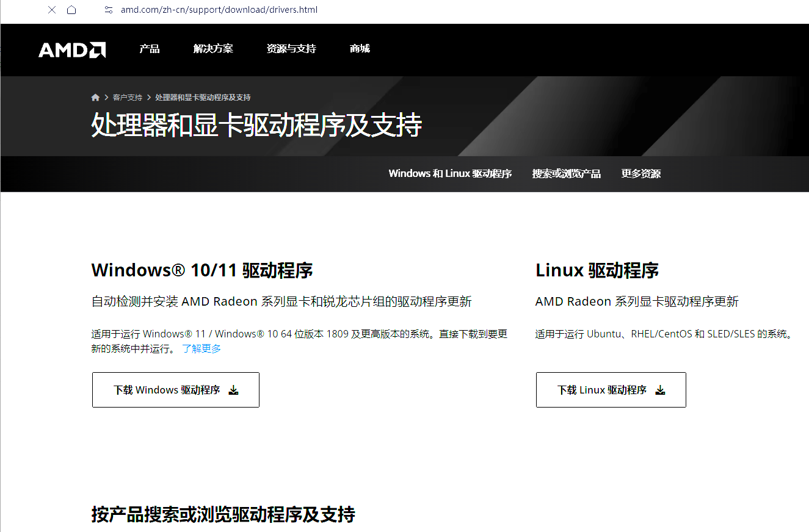The width and height of the screenshot is (809, 532).
Task: Click the breadcrumb home icon
Action: [x=95, y=98]
